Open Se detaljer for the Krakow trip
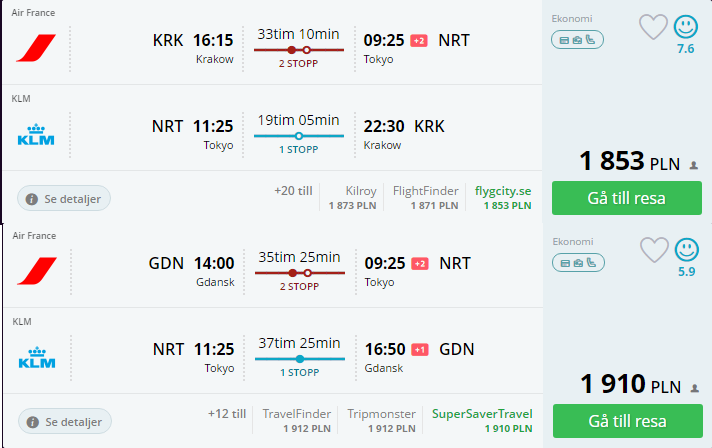The height and width of the screenshot is (448, 712). point(64,198)
